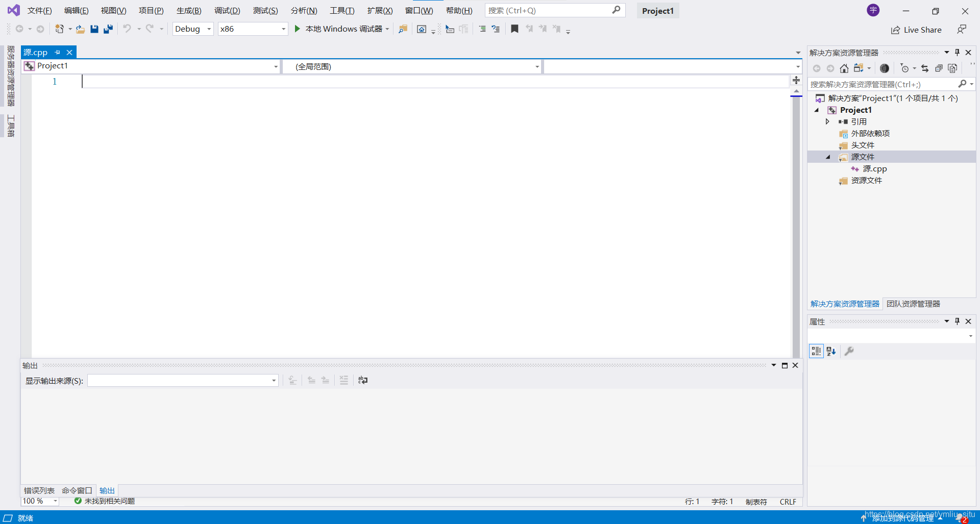This screenshot has height=524, width=980.
Task: Toggle word wrap in the Output panel
Action: (x=363, y=380)
